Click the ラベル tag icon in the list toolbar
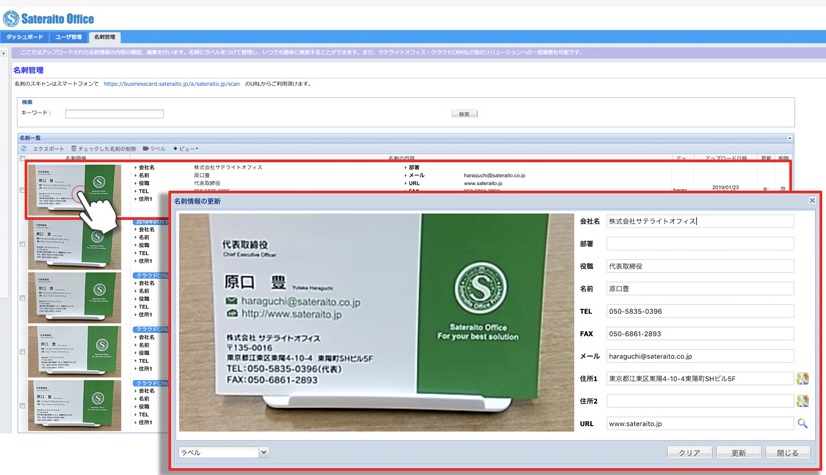 pyautogui.click(x=145, y=149)
